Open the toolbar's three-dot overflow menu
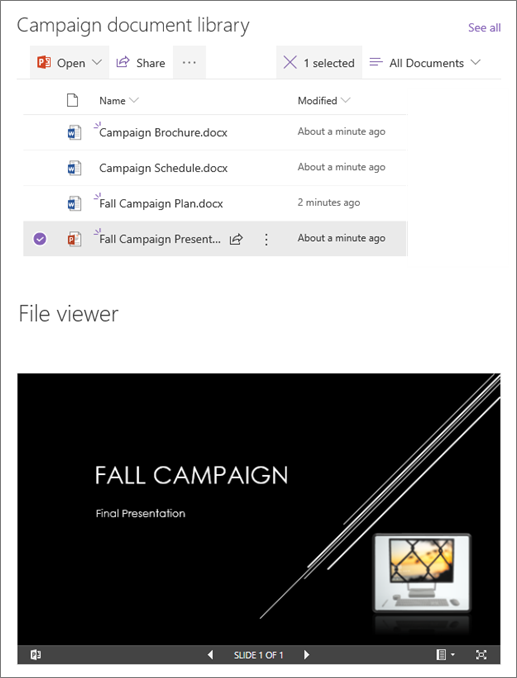 click(189, 63)
